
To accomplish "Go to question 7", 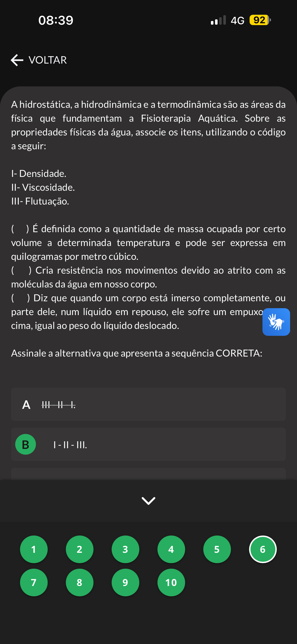I will [34, 583].
